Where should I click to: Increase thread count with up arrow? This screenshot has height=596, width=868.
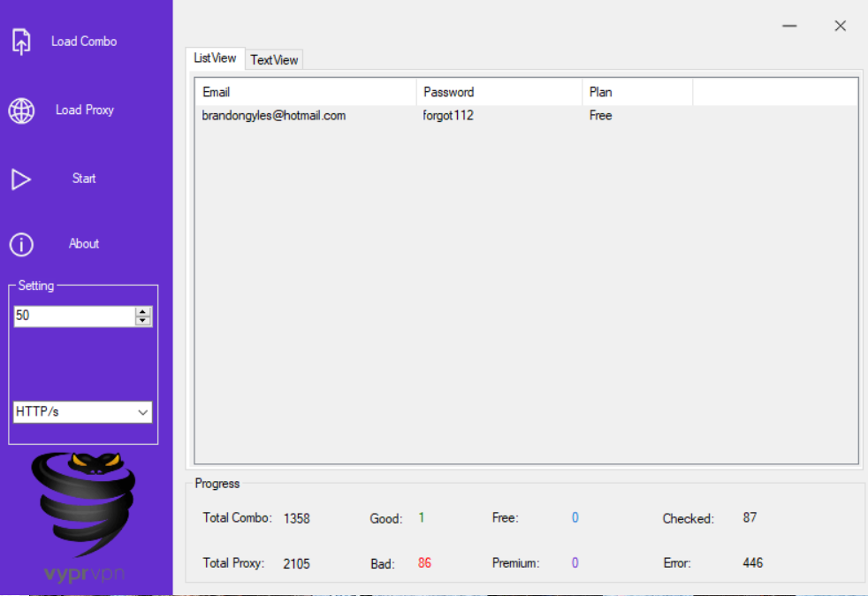[143, 312]
